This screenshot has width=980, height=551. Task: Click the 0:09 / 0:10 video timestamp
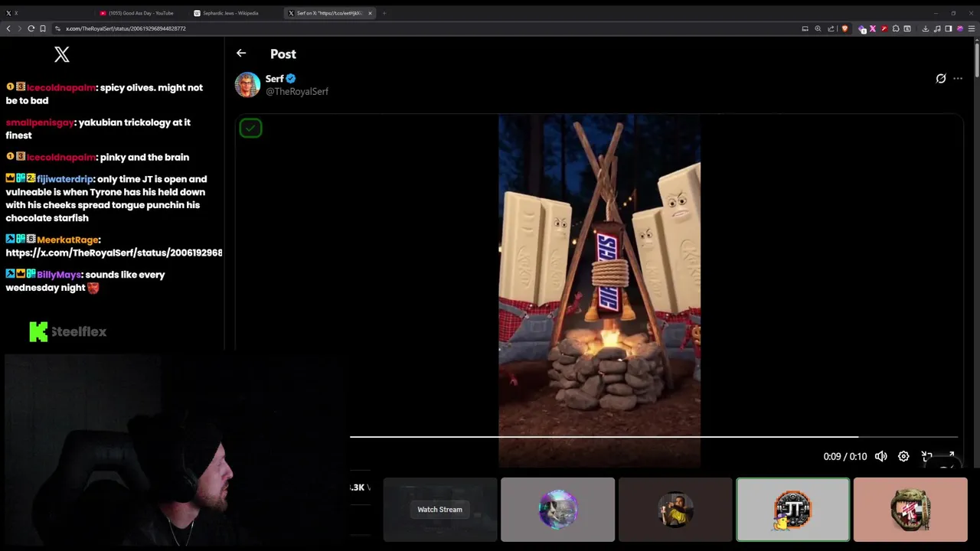[845, 456]
